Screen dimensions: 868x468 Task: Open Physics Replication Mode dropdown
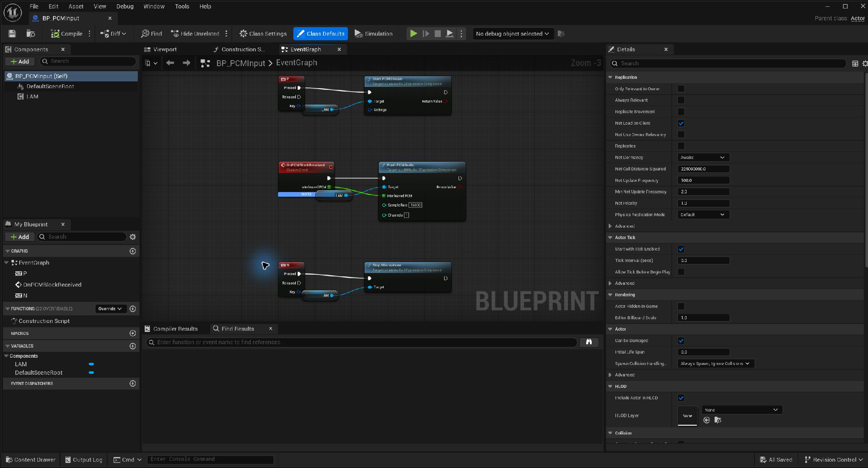point(703,214)
